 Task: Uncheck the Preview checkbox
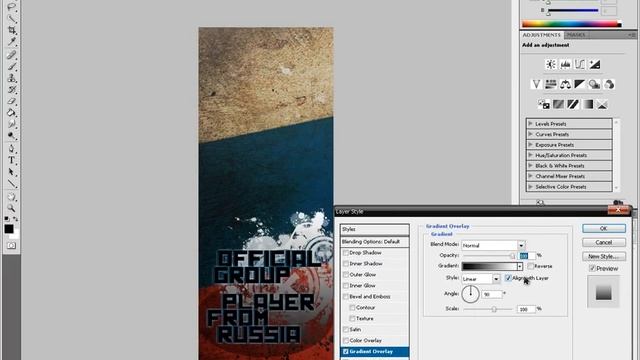pyautogui.click(x=592, y=268)
